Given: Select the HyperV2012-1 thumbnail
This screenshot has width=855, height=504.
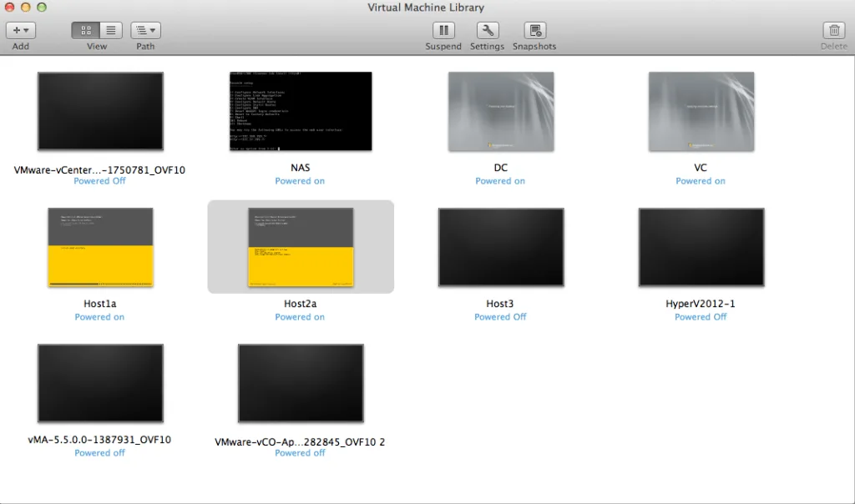Looking at the screenshot, I should click(x=701, y=247).
